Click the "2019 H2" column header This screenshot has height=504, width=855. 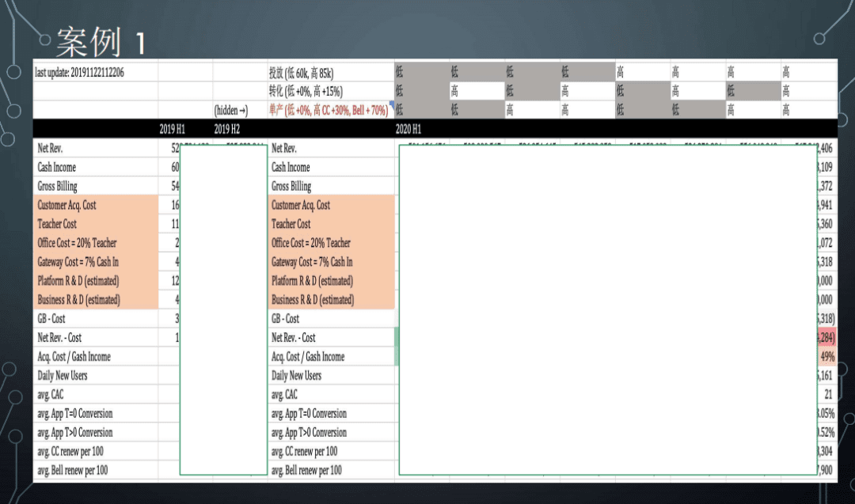(227, 129)
